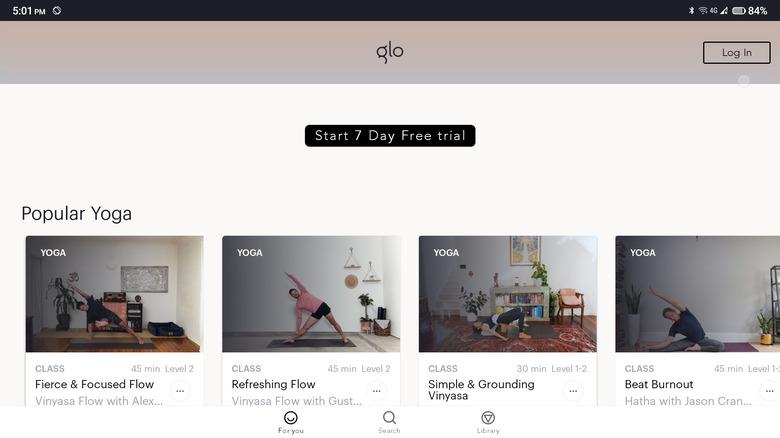Open more options for Beat Burnout
780x438 pixels.
(x=769, y=391)
